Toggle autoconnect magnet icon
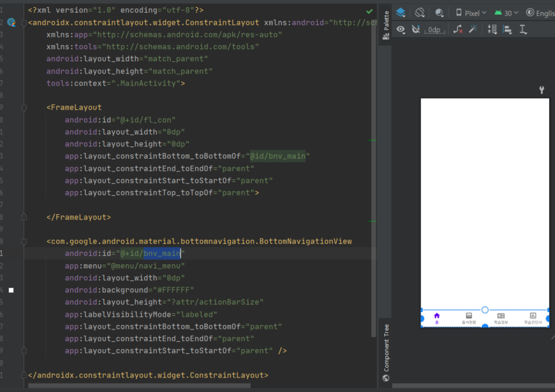Screen dimensions: 555x392 pos(416,30)
